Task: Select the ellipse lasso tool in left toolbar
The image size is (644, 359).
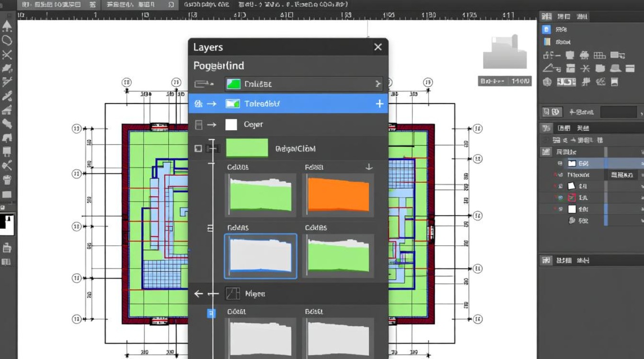Action: (x=7, y=40)
